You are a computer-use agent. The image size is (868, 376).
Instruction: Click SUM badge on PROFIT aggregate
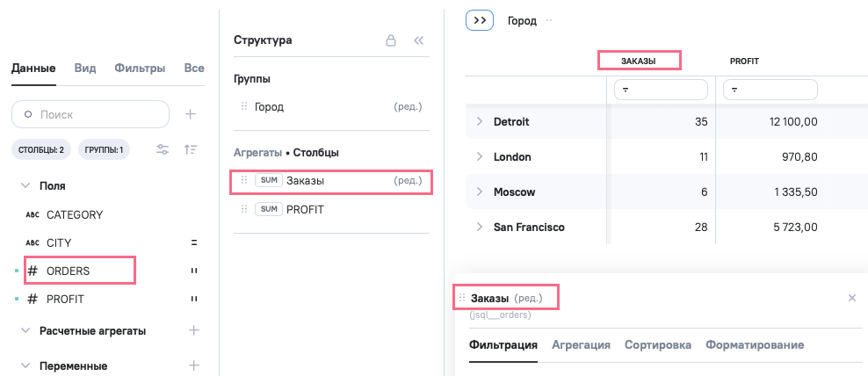click(269, 209)
